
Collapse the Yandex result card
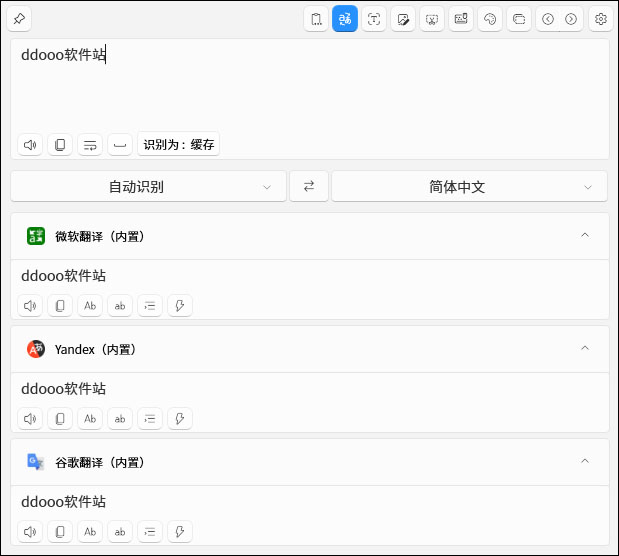[585, 348]
